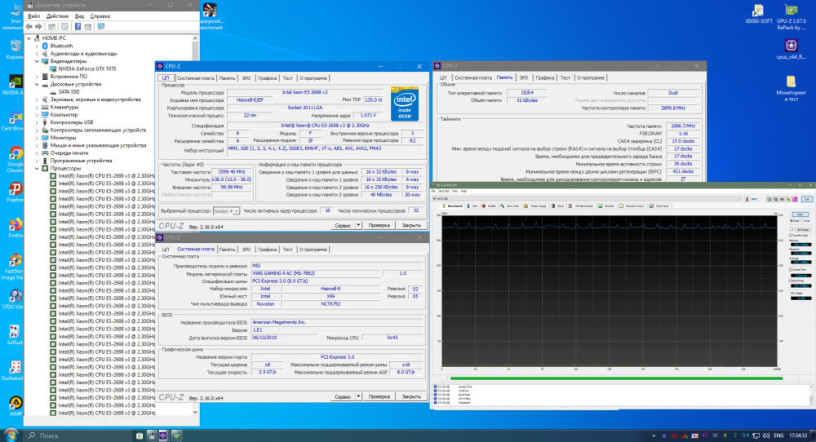Viewport: 816px width, 442px height.
Task: Click ENG language indicator in tray
Action: pyautogui.click(x=779, y=435)
